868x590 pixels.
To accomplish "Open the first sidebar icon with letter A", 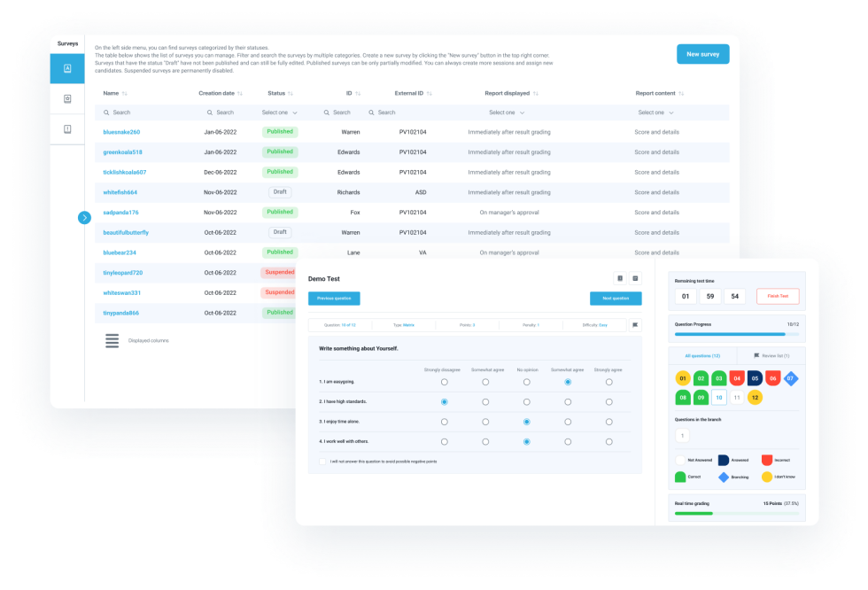I will [x=67, y=69].
